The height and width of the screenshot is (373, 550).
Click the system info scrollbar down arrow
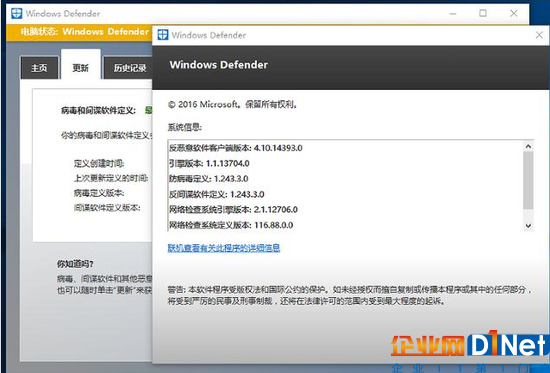coord(528,226)
